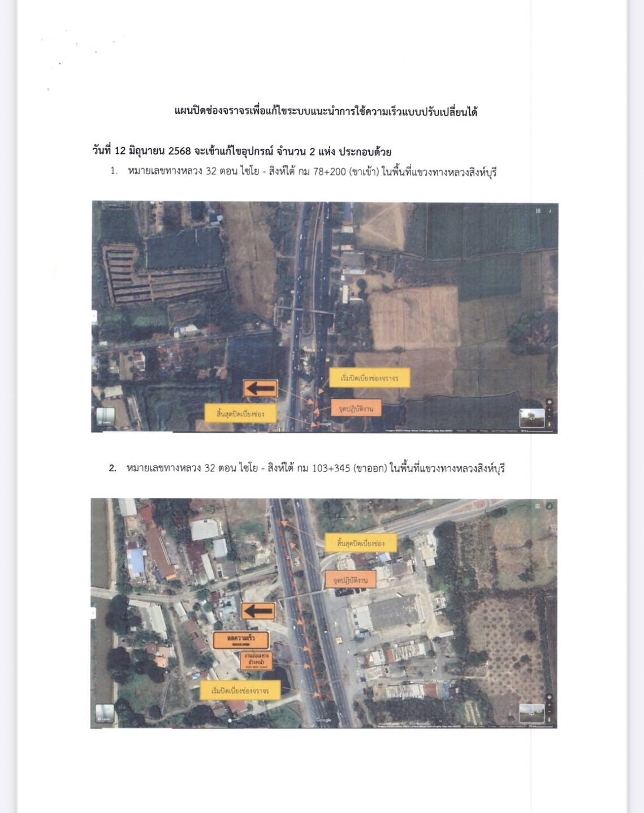The width and height of the screenshot is (644, 813).
Task: Click account avatar in second map
Action: click(548, 506)
